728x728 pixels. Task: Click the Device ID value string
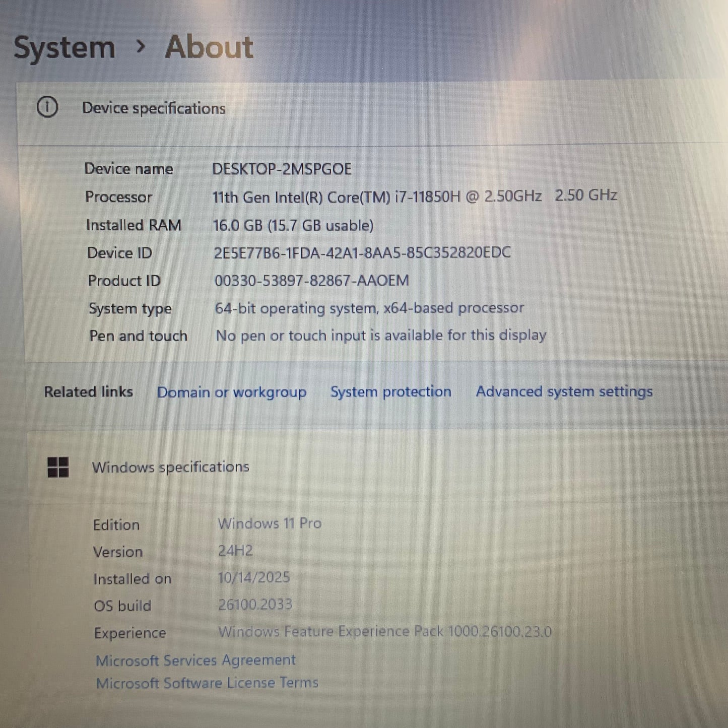pyautogui.click(x=362, y=252)
